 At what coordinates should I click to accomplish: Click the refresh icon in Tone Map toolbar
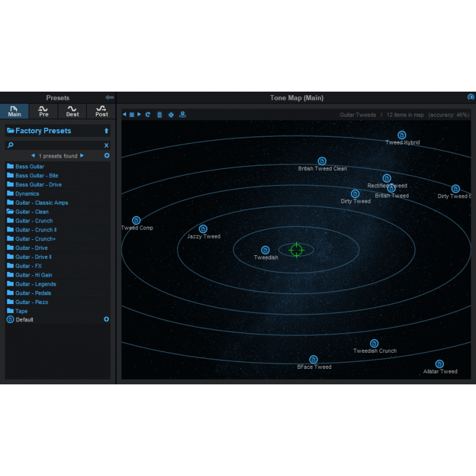148,114
